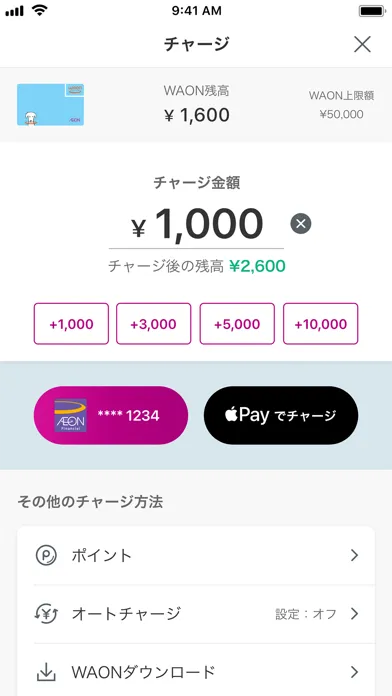
Task: Tap the ¥1,000 charge amount field
Action: click(196, 224)
